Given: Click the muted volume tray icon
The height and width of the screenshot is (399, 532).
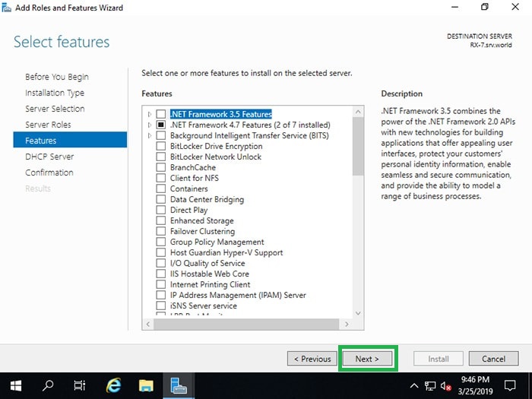Looking at the screenshot, I should click(446, 386).
